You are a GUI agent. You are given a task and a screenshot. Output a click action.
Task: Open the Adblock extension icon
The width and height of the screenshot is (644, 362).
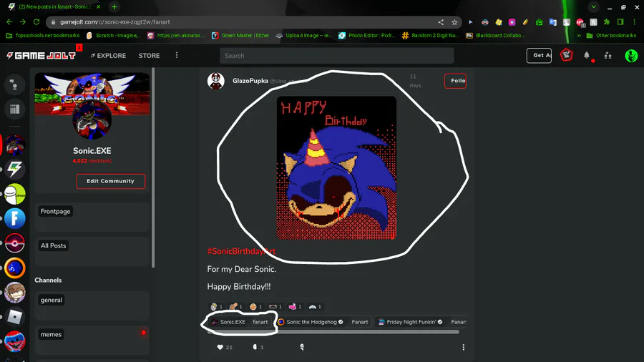click(580, 22)
